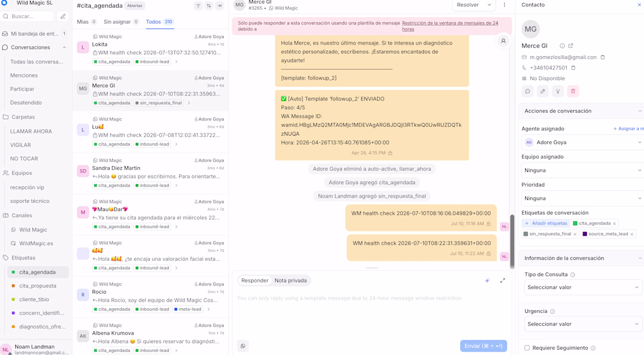Open the 24-hour window restriction link
Viewport: 644px width, 355px height.
pos(450,26)
